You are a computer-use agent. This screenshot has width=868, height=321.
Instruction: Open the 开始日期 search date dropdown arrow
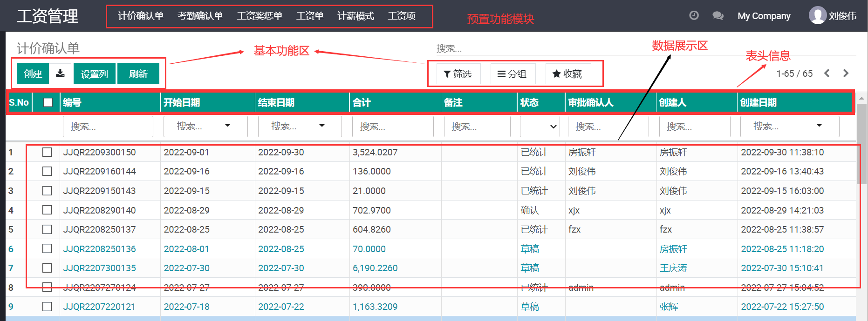click(x=227, y=126)
